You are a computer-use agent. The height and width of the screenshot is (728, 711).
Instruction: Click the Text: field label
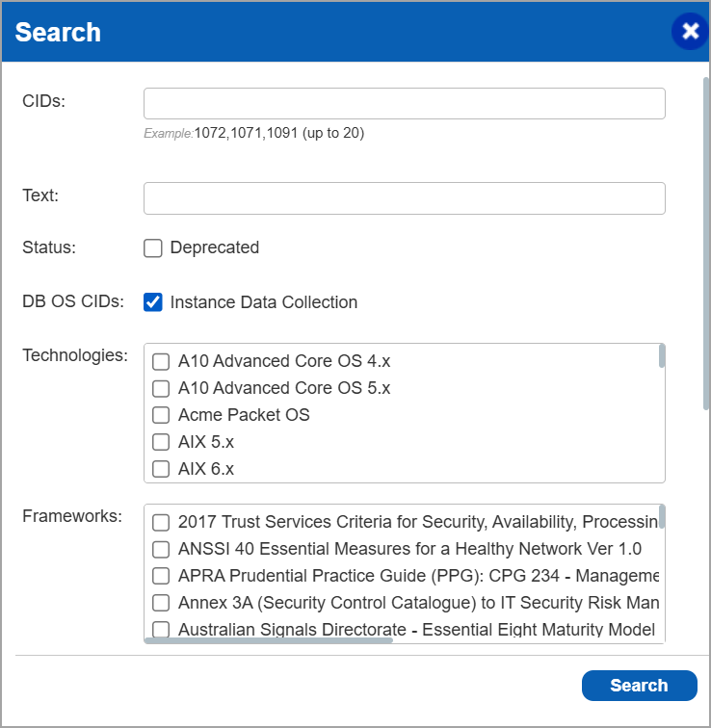(x=40, y=195)
